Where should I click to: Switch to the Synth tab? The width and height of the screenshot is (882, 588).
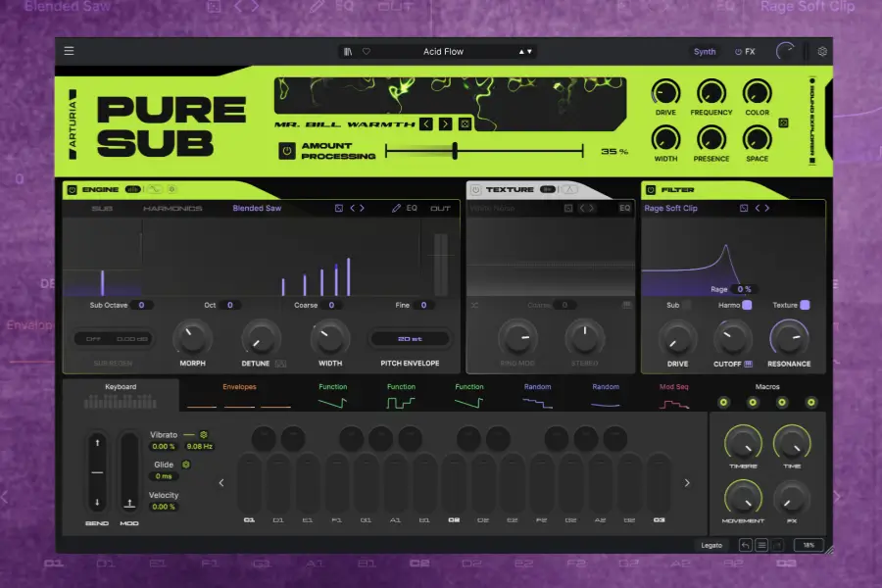[x=705, y=52]
